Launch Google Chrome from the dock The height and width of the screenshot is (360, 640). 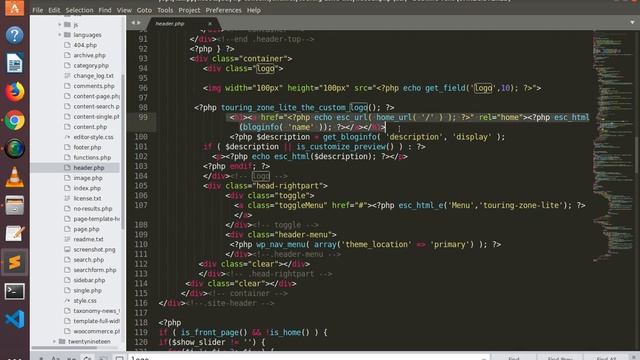click(x=14, y=120)
